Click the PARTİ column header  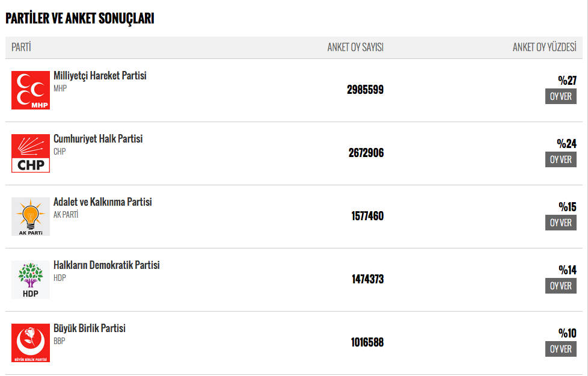click(21, 48)
